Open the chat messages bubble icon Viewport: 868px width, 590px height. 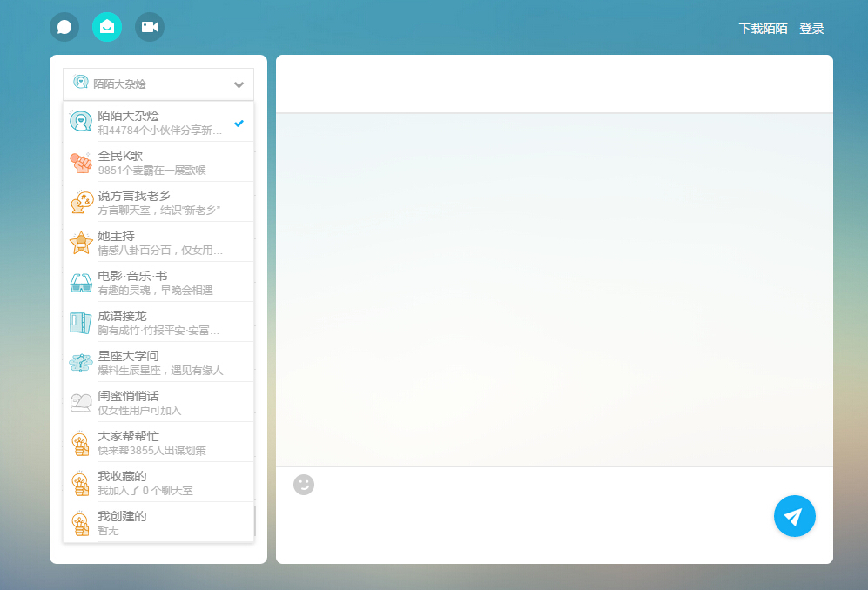point(64,26)
